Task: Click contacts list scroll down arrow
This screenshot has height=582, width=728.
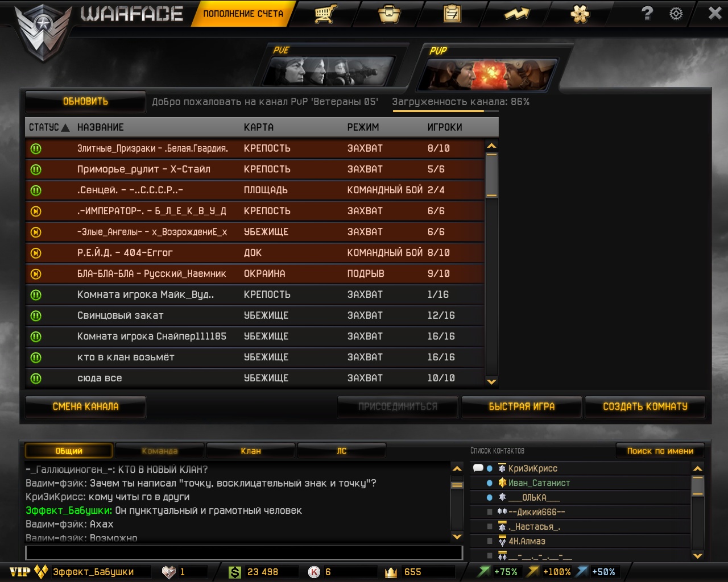Action: click(x=698, y=555)
